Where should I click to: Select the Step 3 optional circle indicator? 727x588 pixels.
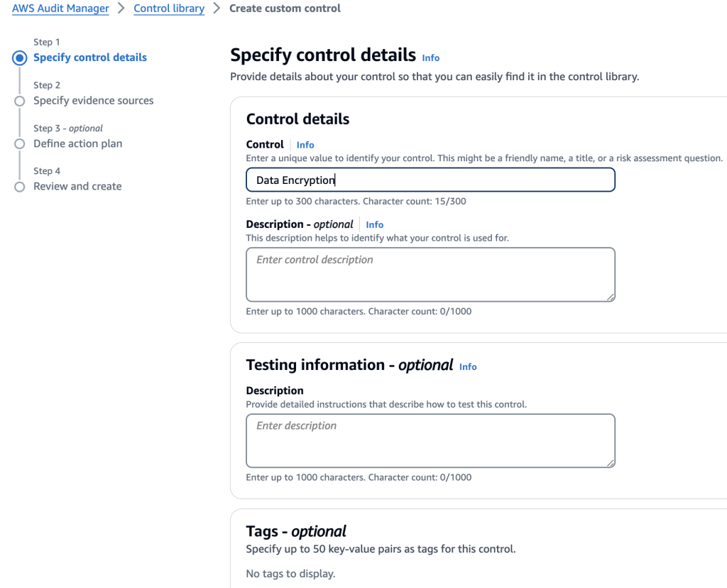[x=20, y=144]
